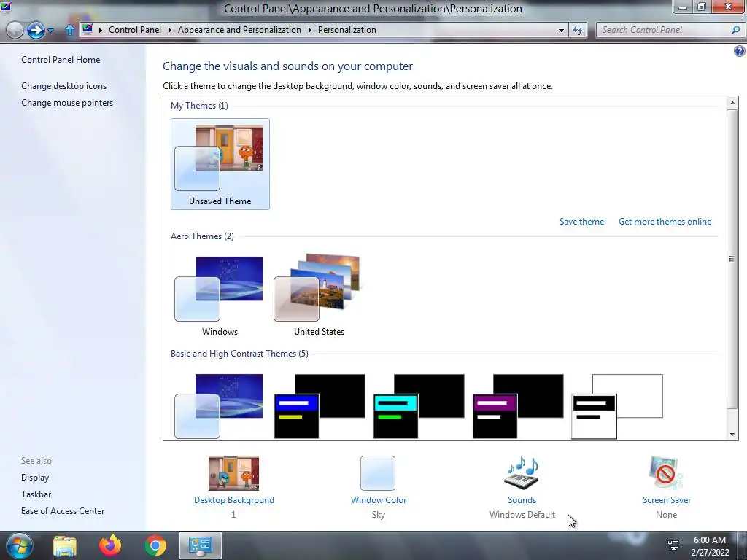Click the My Themes (1) group header
The image size is (747, 560).
[x=199, y=106]
